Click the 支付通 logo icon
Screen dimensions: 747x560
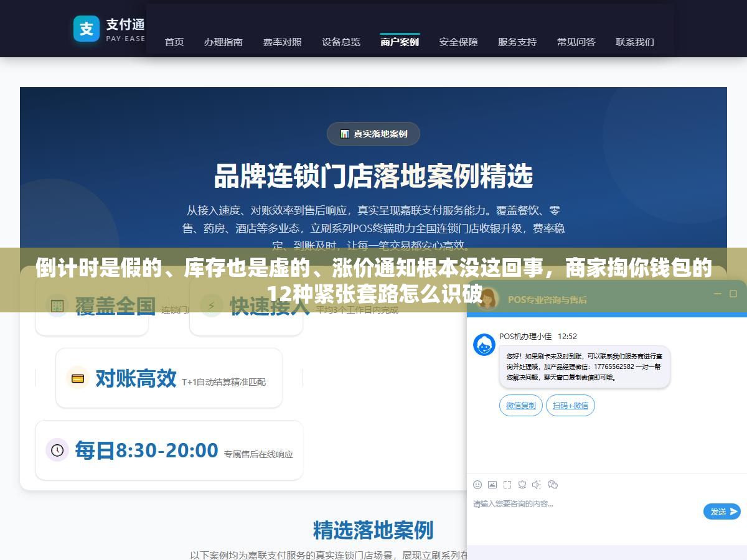coord(87,29)
